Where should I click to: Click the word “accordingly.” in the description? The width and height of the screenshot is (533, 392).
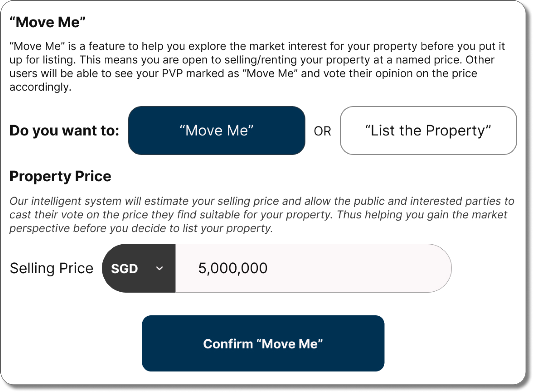pos(40,87)
